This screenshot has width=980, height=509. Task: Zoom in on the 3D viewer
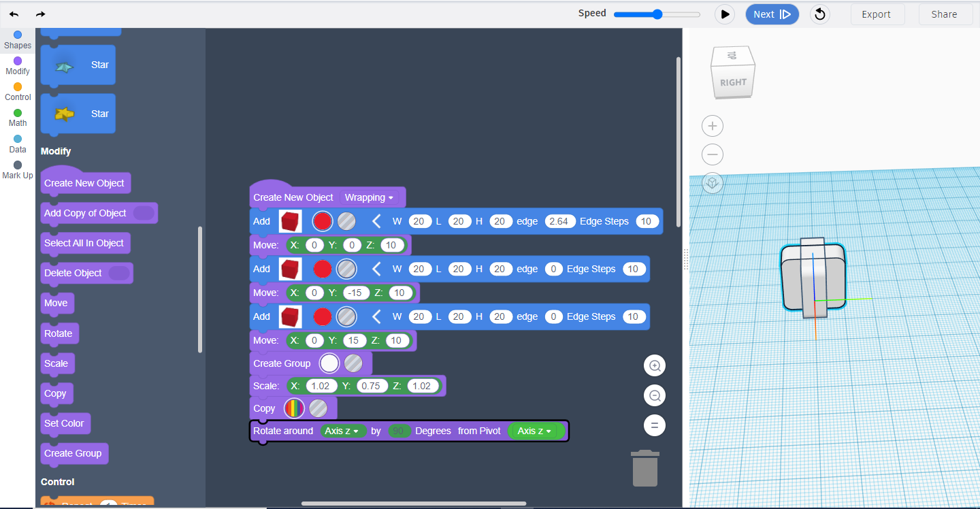click(713, 126)
